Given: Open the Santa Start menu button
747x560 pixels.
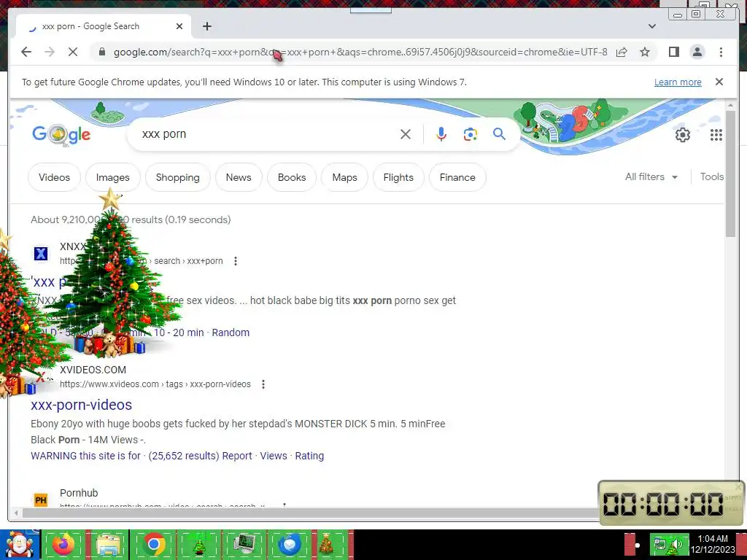Looking at the screenshot, I should point(19,545).
